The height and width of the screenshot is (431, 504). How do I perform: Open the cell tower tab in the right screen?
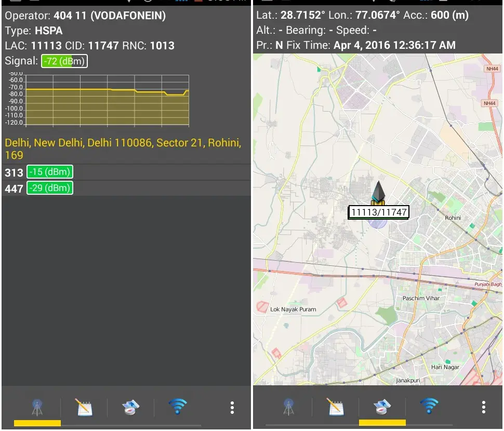tap(289, 407)
